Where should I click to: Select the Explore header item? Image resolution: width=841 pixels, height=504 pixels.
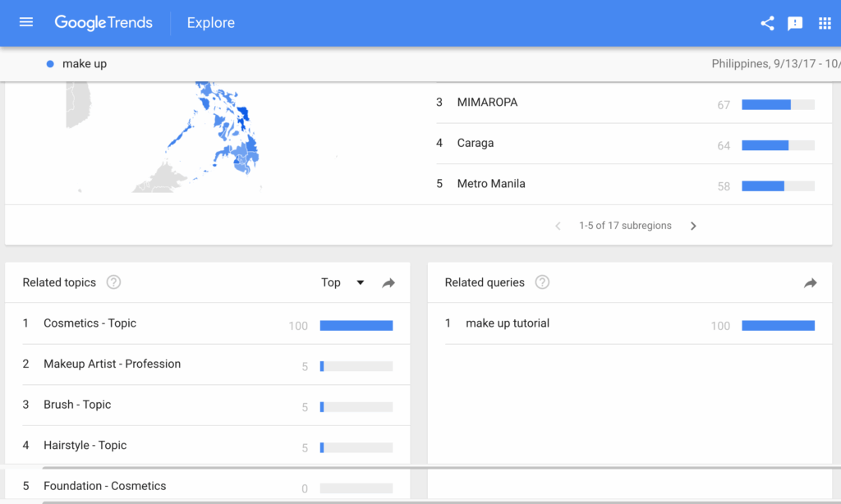point(210,23)
